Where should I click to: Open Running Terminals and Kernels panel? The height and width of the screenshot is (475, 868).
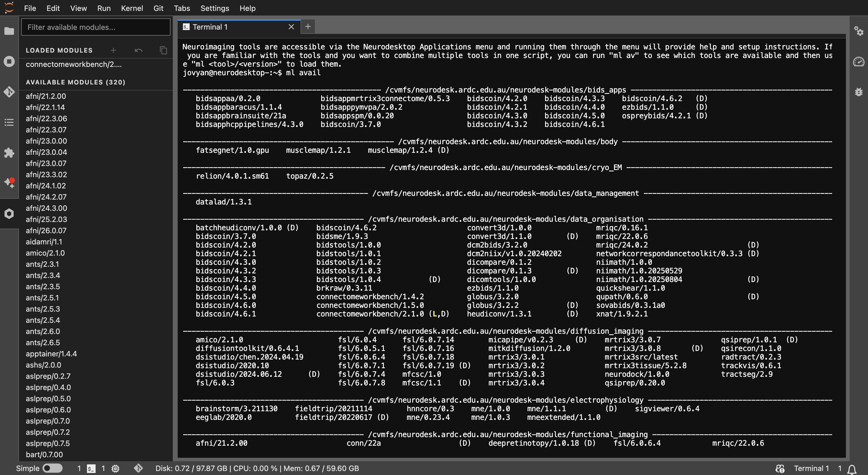click(9, 61)
